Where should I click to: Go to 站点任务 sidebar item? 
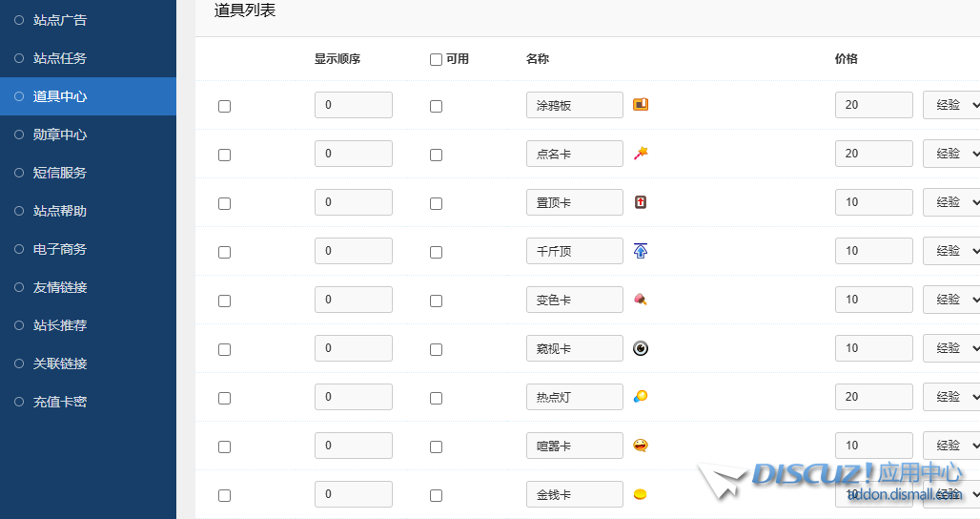tap(60, 58)
